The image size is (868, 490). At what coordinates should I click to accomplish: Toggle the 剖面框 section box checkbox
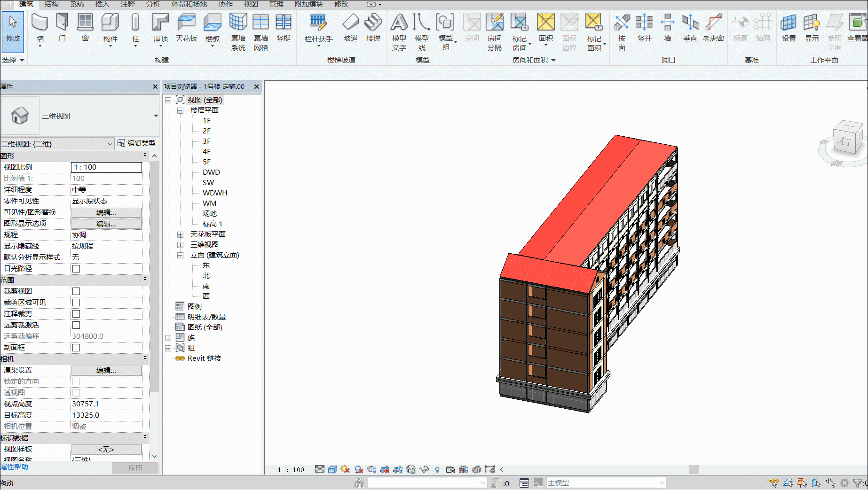(x=76, y=348)
